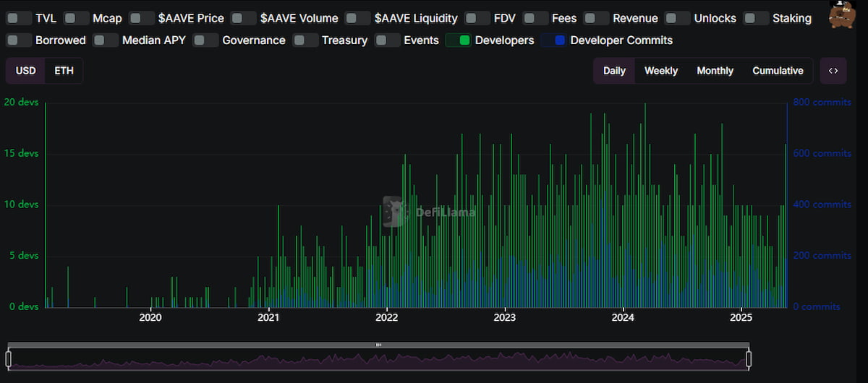Enable the FDV toggle
Image resolution: width=868 pixels, height=383 pixels.
(x=477, y=18)
